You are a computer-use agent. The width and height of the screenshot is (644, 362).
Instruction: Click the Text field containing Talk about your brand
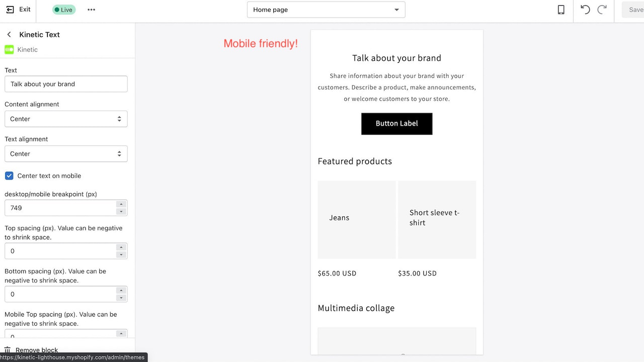click(x=66, y=84)
